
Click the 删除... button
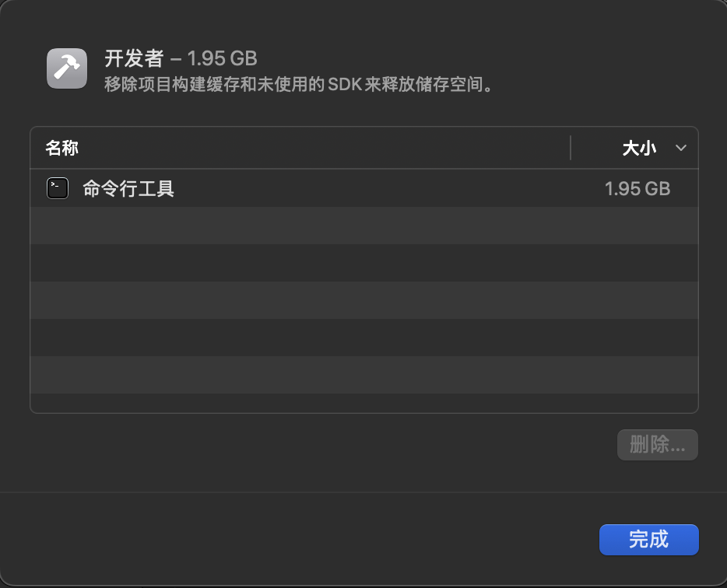658,445
